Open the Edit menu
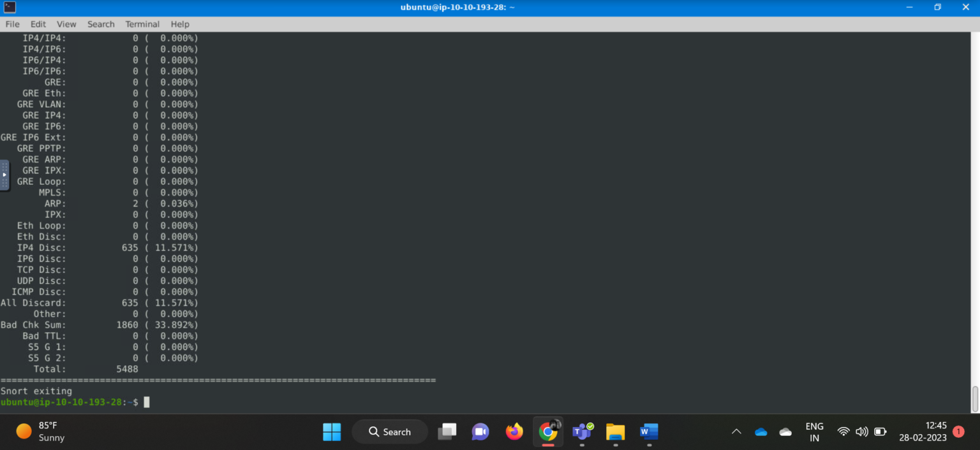Viewport: 980px width, 450px height. 38,24
